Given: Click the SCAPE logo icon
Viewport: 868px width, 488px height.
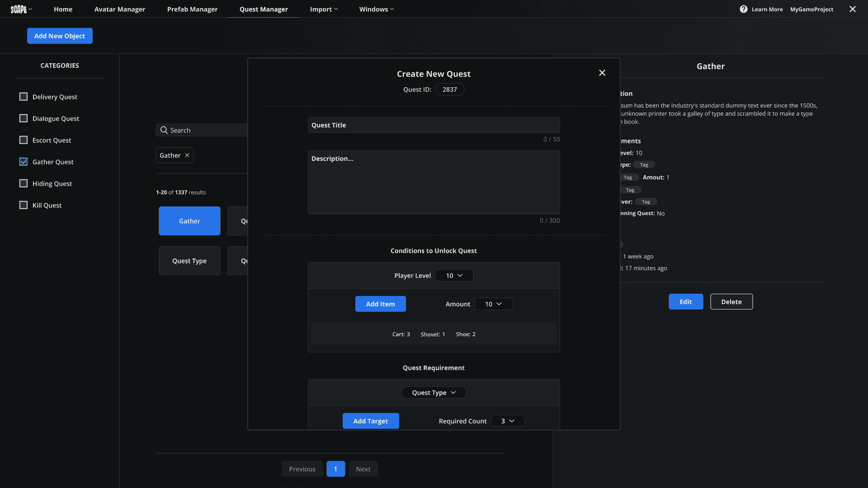Looking at the screenshot, I should pos(19,9).
